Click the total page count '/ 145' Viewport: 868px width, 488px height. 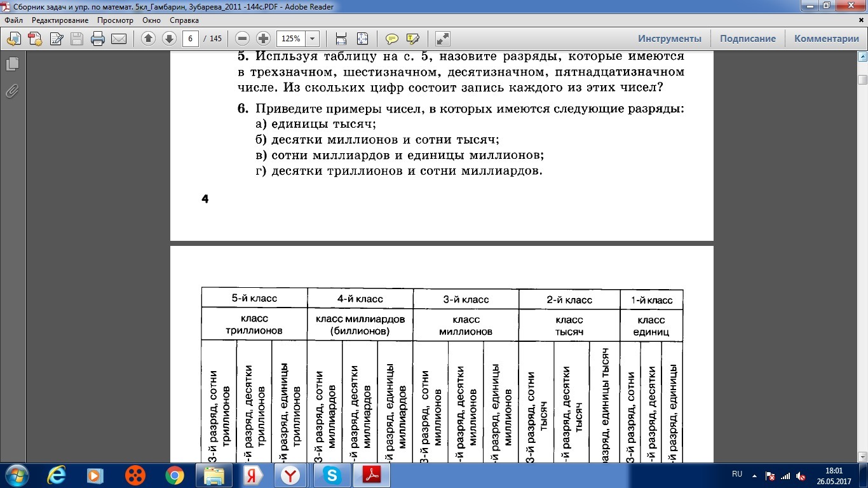pos(213,39)
